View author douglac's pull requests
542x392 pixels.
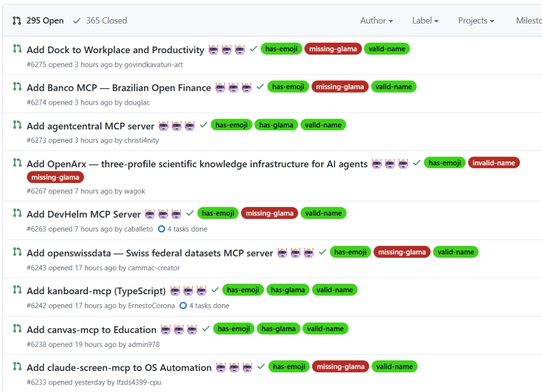coord(137,103)
